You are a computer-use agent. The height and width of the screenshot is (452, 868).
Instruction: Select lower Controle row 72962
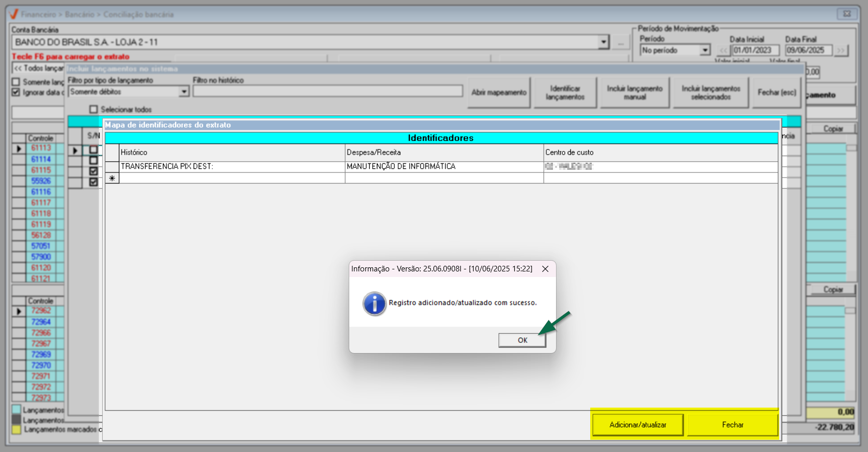pos(41,311)
